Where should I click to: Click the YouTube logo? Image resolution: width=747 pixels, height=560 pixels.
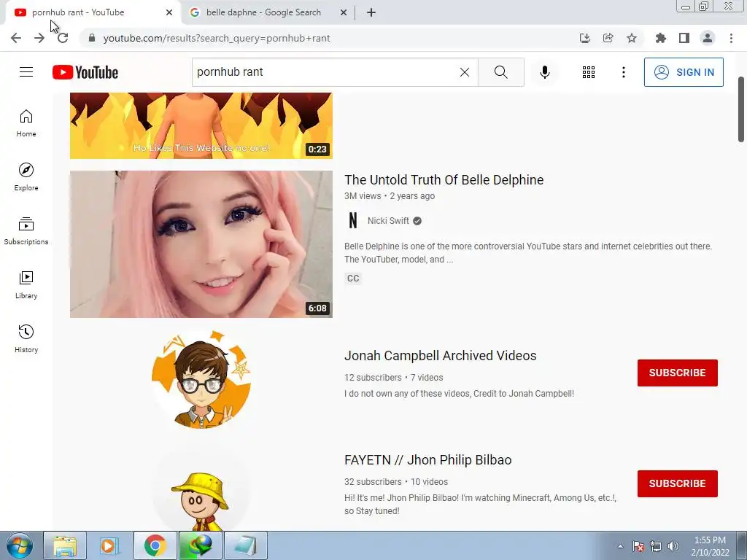tap(85, 72)
